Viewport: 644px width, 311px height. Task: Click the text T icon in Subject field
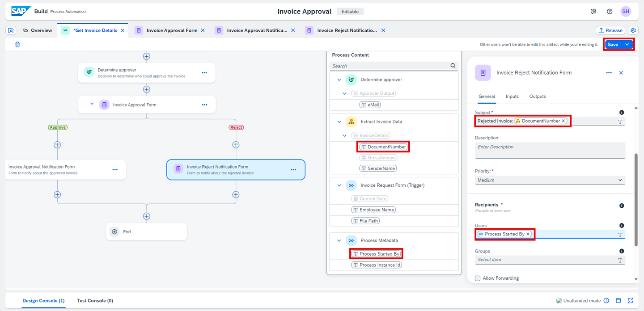point(620,122)
